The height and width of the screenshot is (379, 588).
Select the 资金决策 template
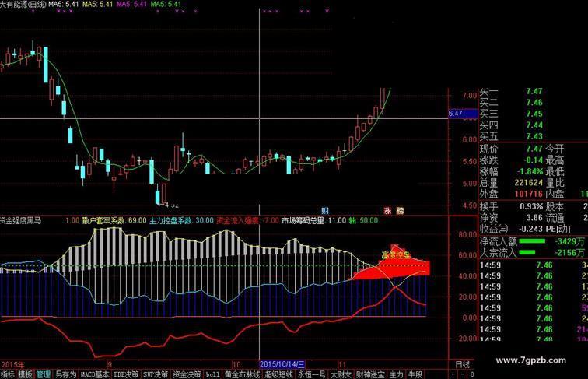point(187,374)
